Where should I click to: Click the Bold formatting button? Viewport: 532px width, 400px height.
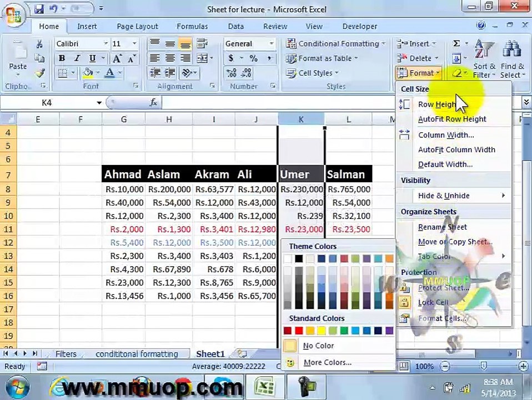[62, 58]
